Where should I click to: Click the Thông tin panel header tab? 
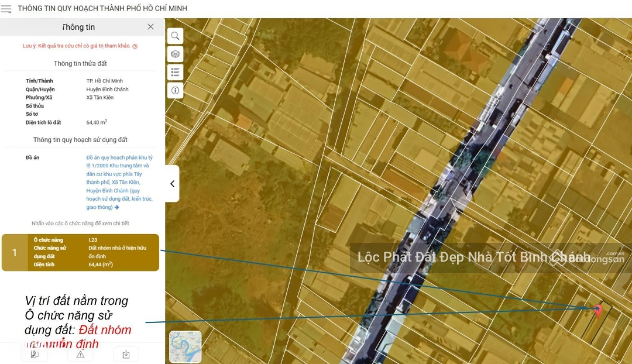coord(78,27)
